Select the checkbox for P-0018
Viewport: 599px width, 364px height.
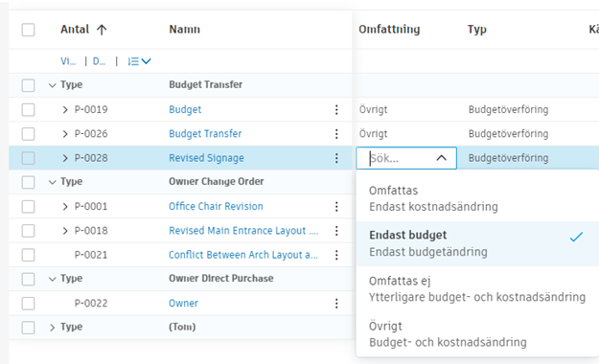click(x=28, y=231)
